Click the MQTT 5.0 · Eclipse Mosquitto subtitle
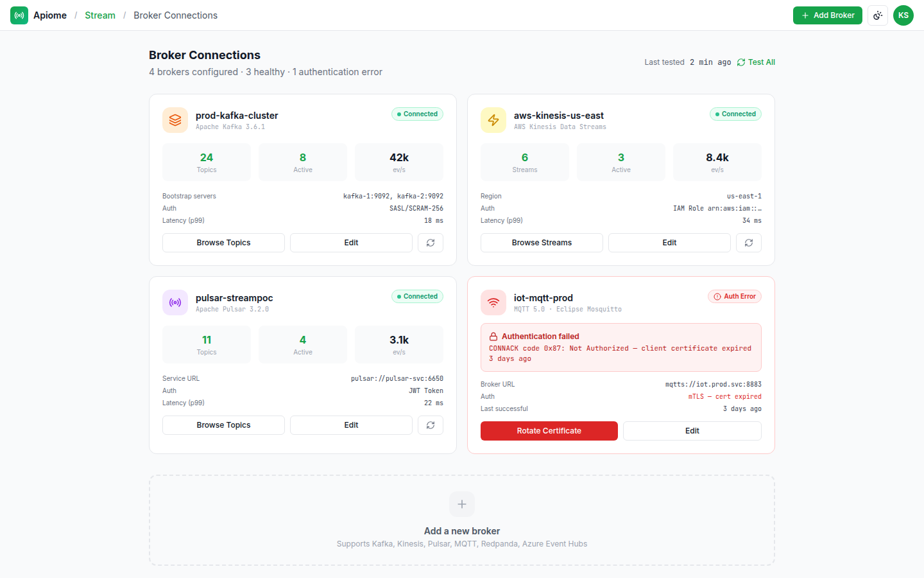The image size is (924, 578). click(x=568, y=310)
